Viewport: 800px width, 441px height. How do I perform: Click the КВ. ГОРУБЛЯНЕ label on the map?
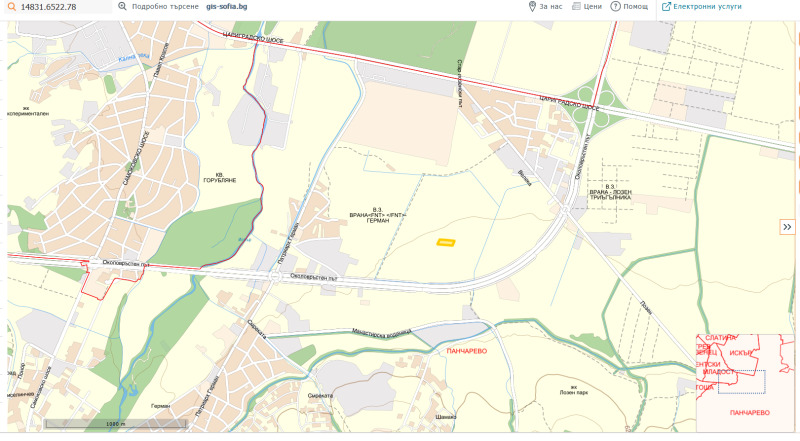[x=219, y=177]
